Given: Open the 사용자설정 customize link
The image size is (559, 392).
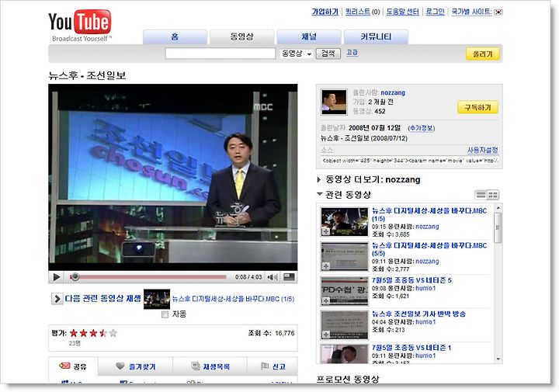Looking at the screenshot, I should coord(482,150).
